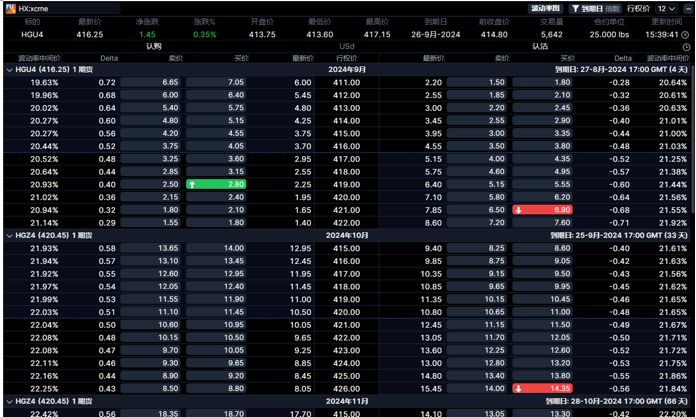Click the filter funnel icon beside 到期日
The width and height of the screenshot is (696, 417).
pyautogui.click(x=575, y=8)
